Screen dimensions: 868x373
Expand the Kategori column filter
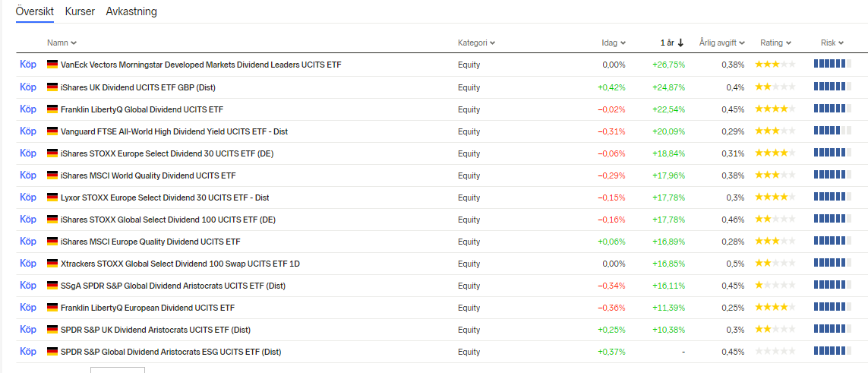coord(476,43)
